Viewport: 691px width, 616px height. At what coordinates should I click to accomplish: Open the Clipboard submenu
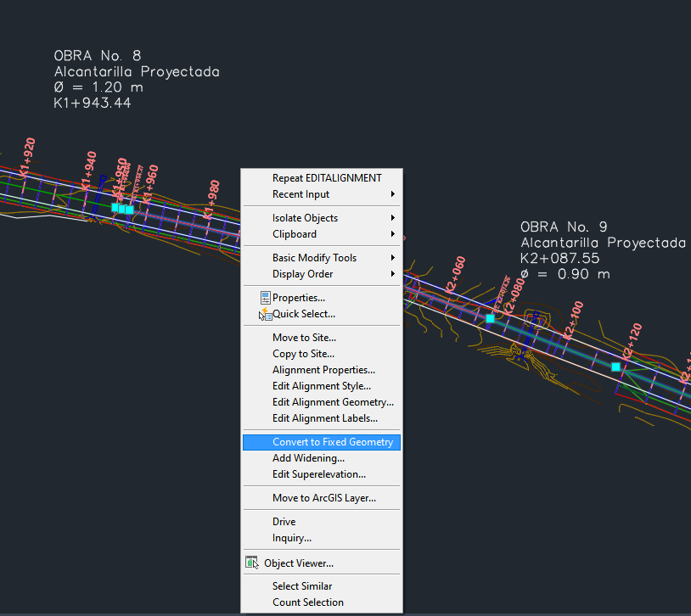point(322,234)
